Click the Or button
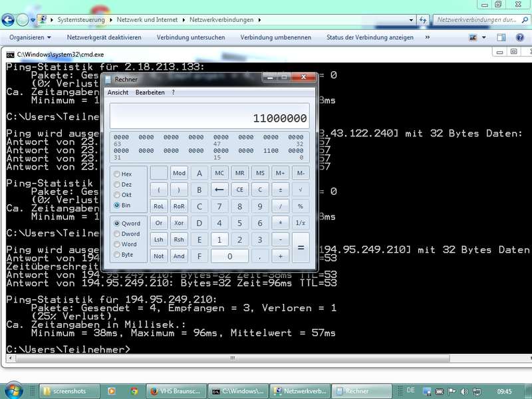The image size is (532, 399). [159, 223]
